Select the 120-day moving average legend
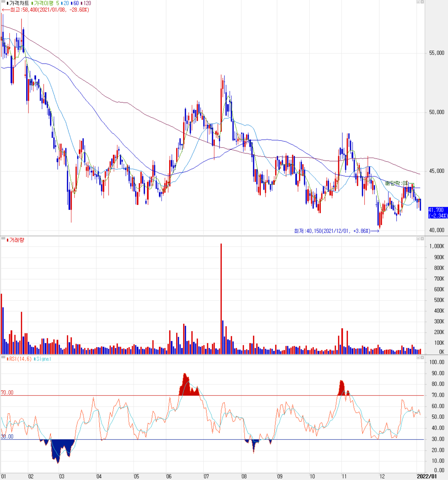The image size is (448, 480). (x=86, y=3)
